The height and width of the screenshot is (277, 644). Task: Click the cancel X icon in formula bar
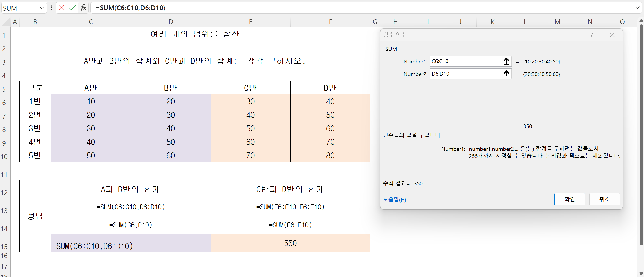61,8
